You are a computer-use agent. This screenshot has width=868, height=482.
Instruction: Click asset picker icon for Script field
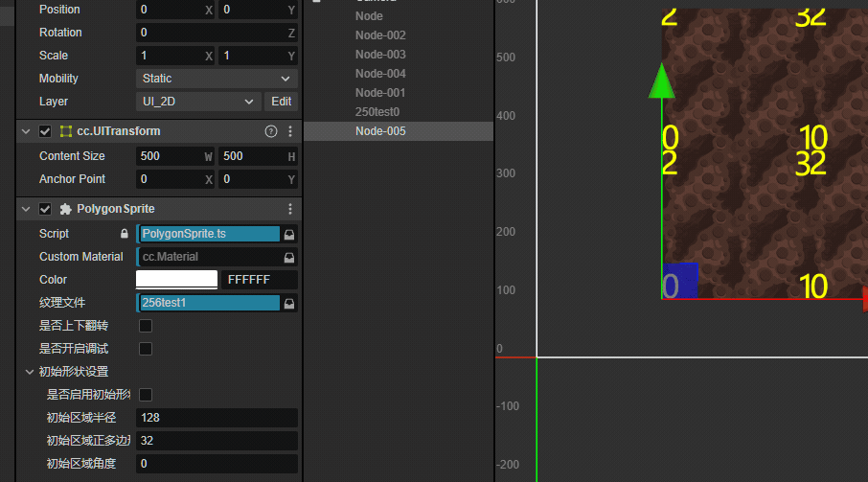(x=289, y=234)
